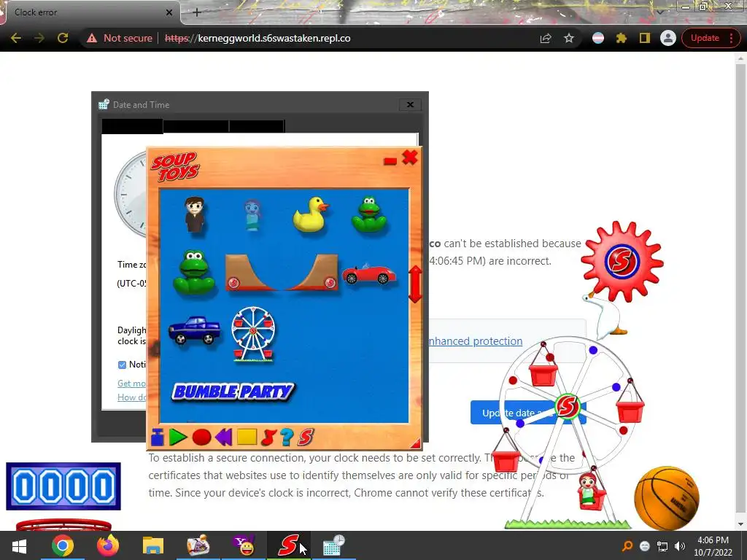This screenshot has height=560, width=747.
Task: Open the Chrome profile avatar
Action: pos(668,38)
